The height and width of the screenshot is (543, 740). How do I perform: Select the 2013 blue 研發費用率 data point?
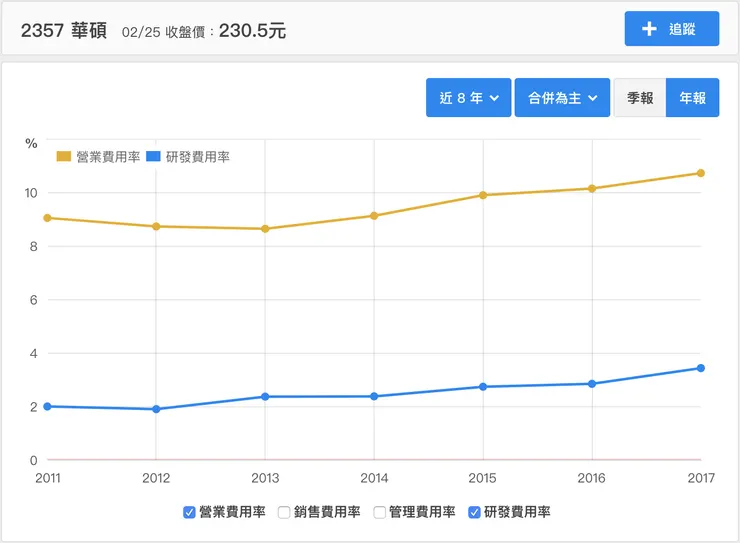(x=265, y=397)
